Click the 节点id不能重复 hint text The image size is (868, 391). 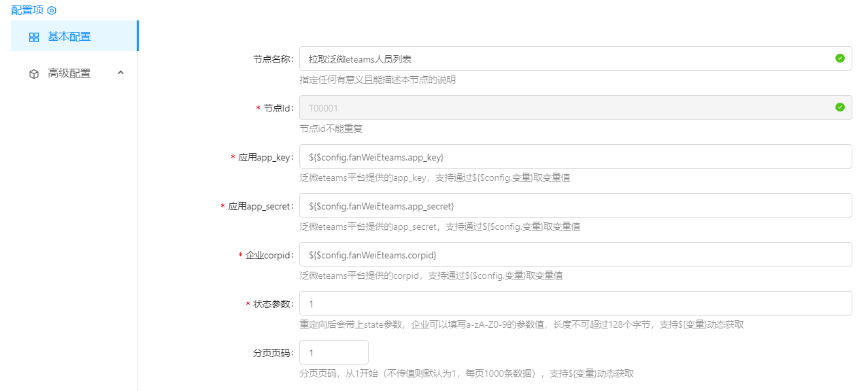(x=335, y=129)
